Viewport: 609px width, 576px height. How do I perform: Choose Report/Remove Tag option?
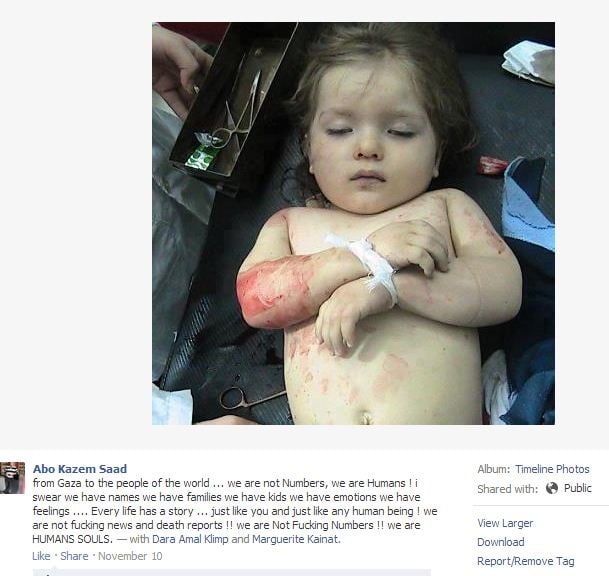[x=525, y=561]
